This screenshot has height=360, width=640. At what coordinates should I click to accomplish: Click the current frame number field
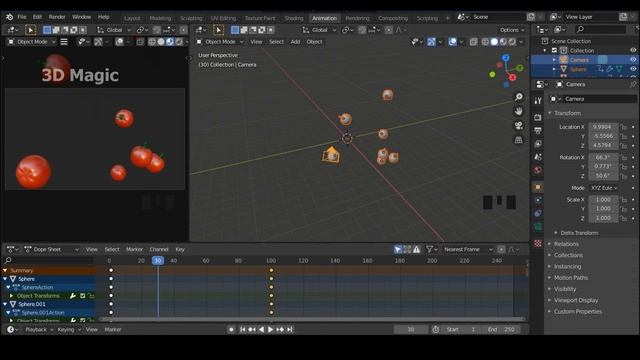coord(411,329)
